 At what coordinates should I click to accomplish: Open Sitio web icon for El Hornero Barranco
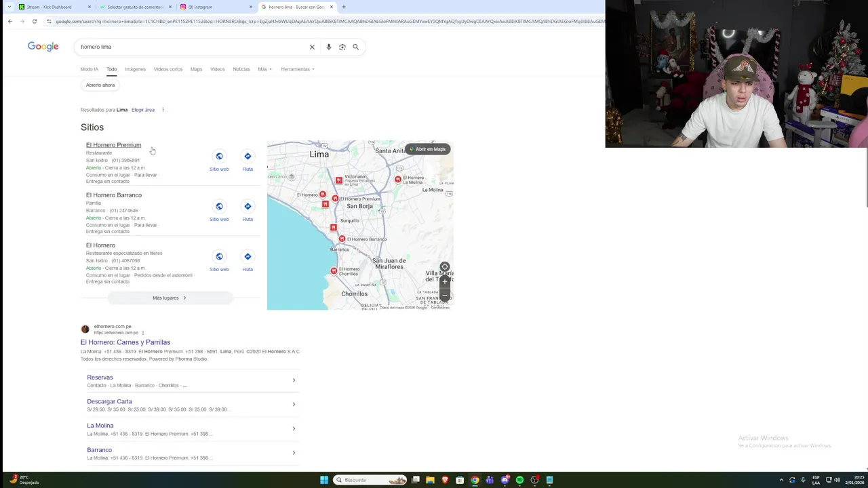click(x=219, y=207)
